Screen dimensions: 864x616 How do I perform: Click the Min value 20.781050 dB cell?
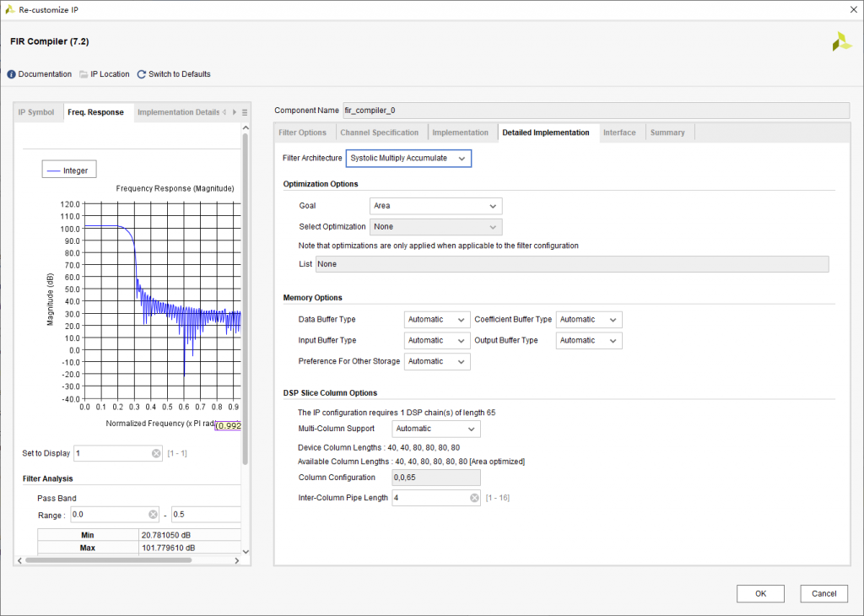190,535
